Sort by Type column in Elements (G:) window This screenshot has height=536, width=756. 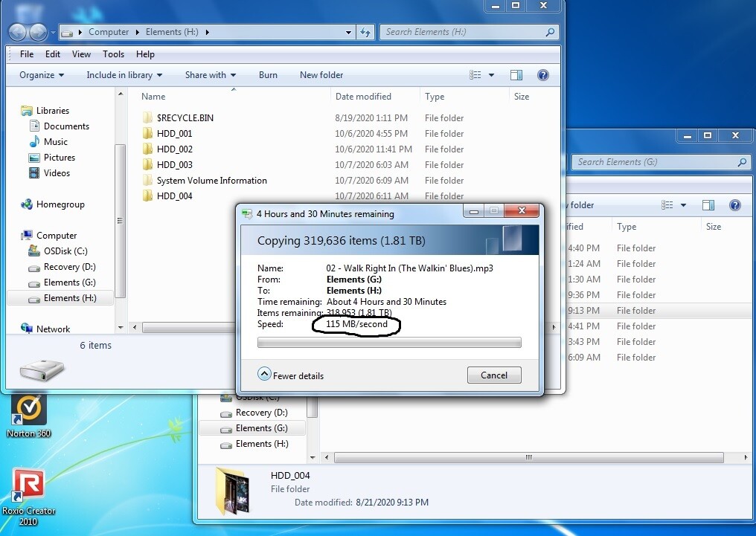pos(627,226)
